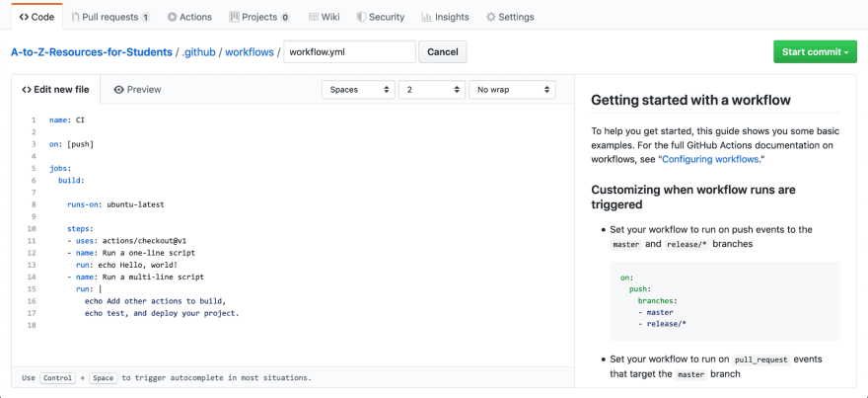
Task: Click the pull requests count badge
Action: (x=146, y=17)
